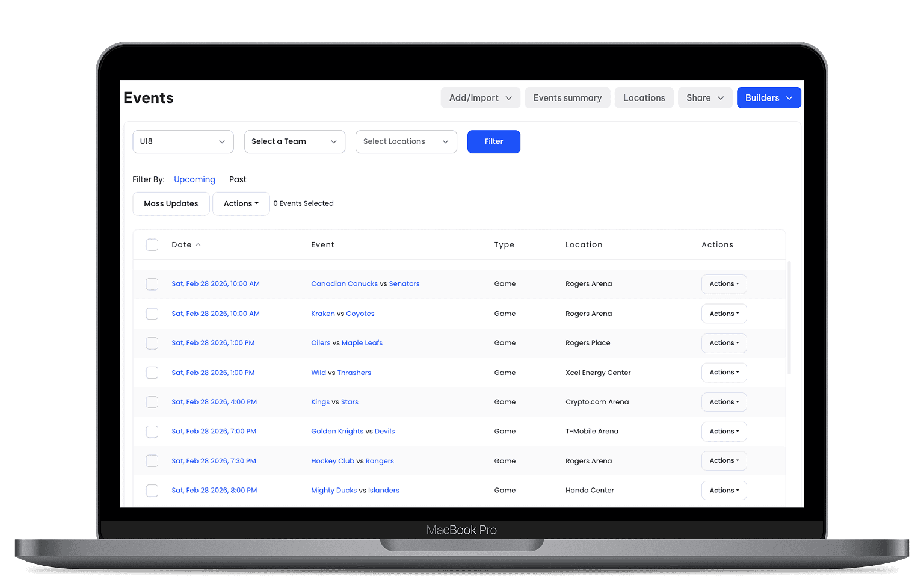Go to Locations page
This screenshot has height=588, width=924.
[x=644, y=98]
